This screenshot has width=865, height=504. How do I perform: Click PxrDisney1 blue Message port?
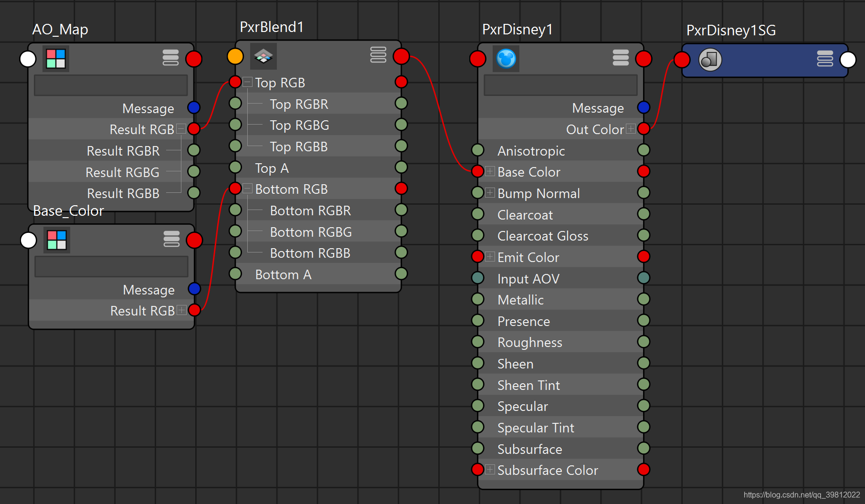[x=643, y=107]
